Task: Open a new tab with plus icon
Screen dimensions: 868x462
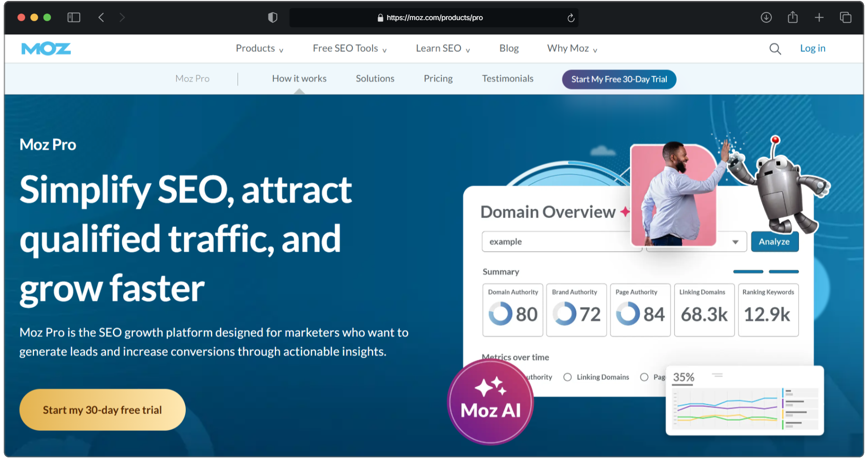Action: 819,18
